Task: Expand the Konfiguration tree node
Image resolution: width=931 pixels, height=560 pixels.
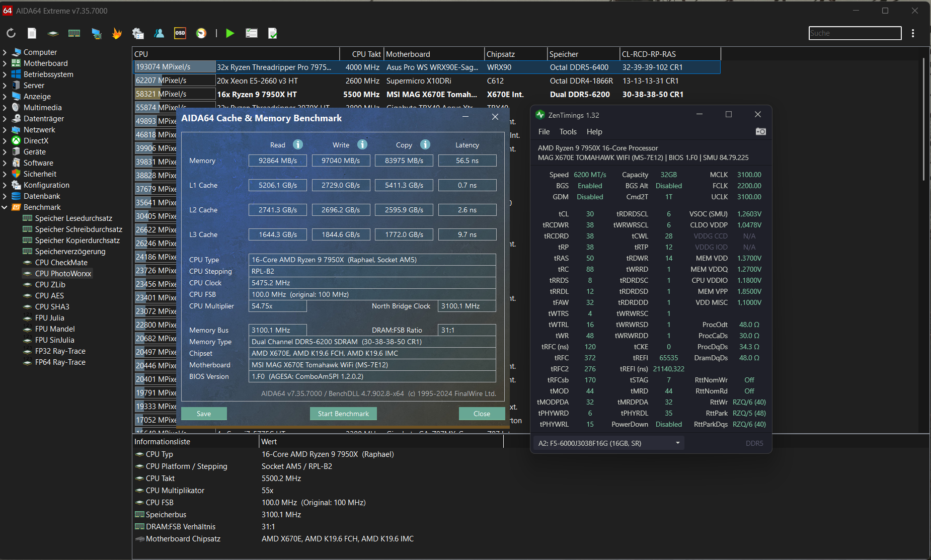Action: point(5,185)
